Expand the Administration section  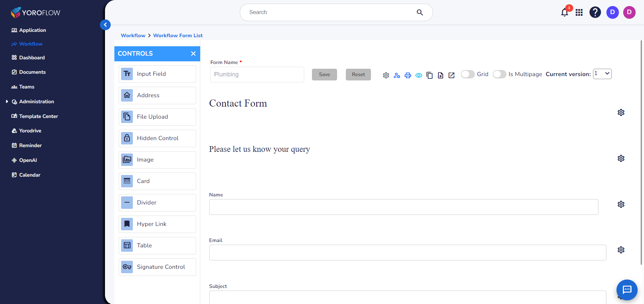pos(36,102)
